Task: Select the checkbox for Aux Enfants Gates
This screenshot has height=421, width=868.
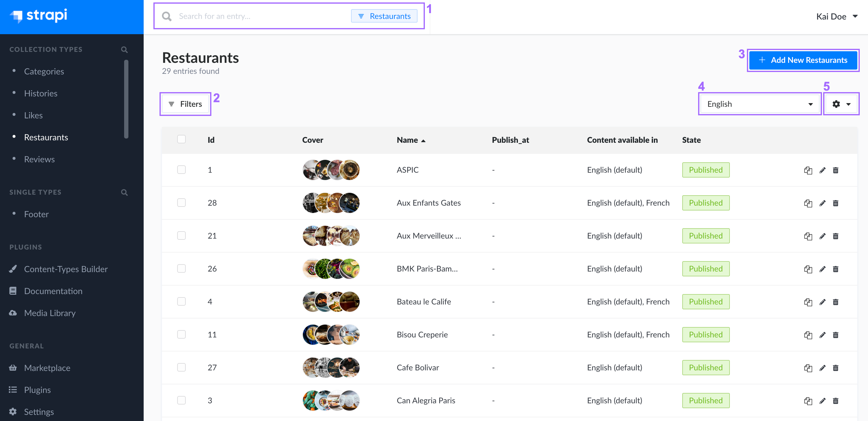Action: click(x=181, y=203)
